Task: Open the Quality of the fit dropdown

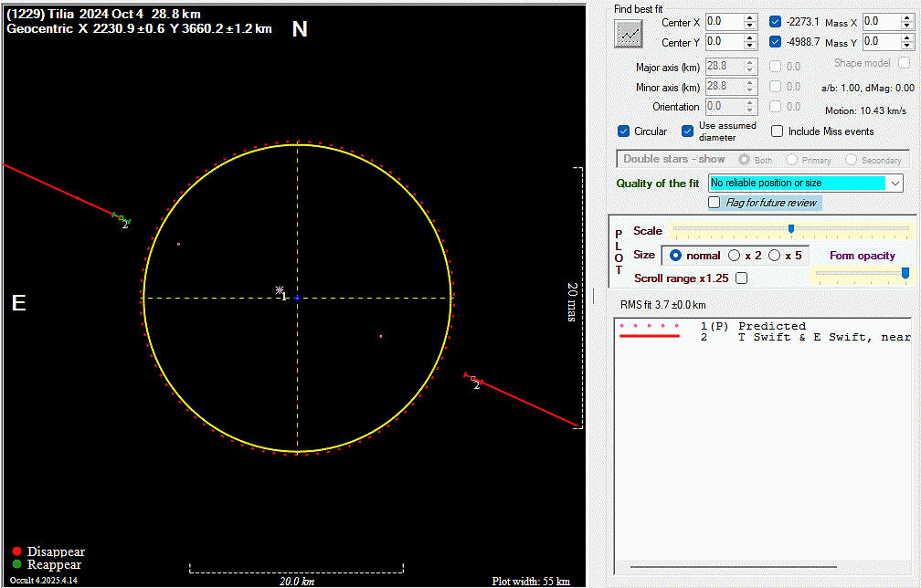Action: (x=895, y=184)
